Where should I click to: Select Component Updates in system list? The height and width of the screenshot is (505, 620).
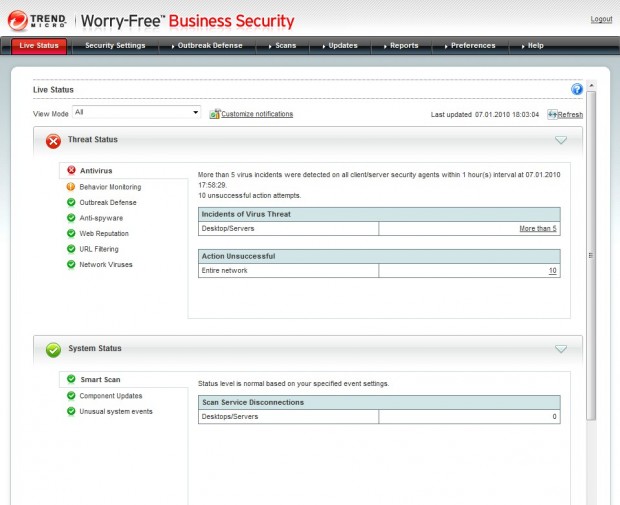tap(111, 396)
